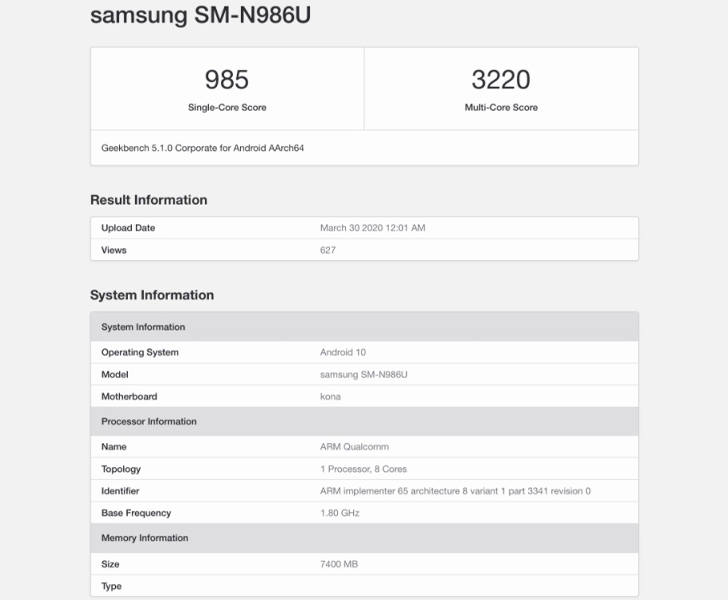Click the Single-Core Score label
The image size is (728, 600).
click(227, 107)
